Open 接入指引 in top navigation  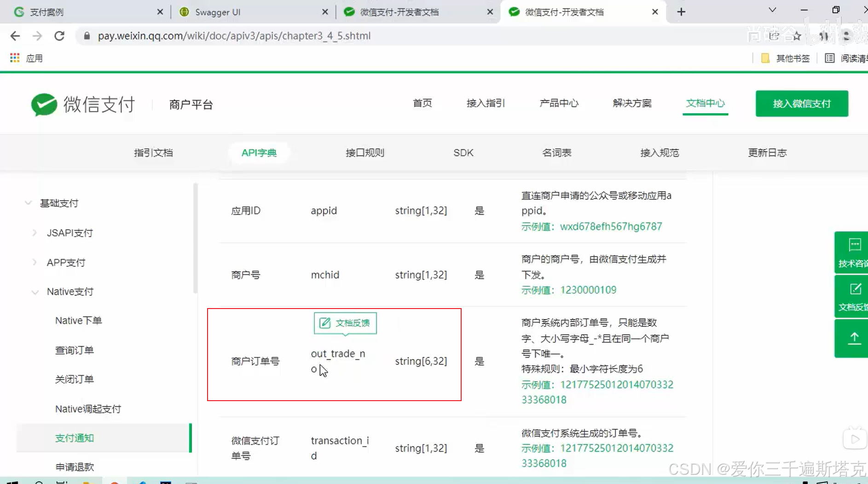(486, 103)
